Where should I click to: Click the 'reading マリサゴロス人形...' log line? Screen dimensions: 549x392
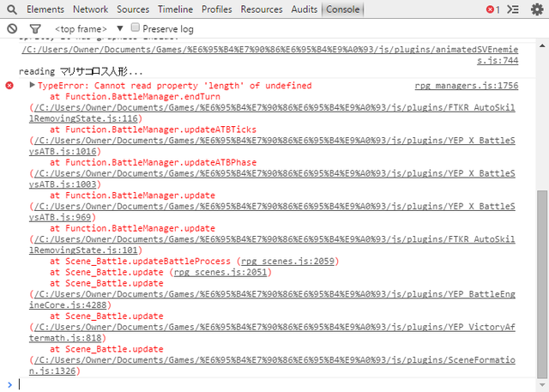81,72
